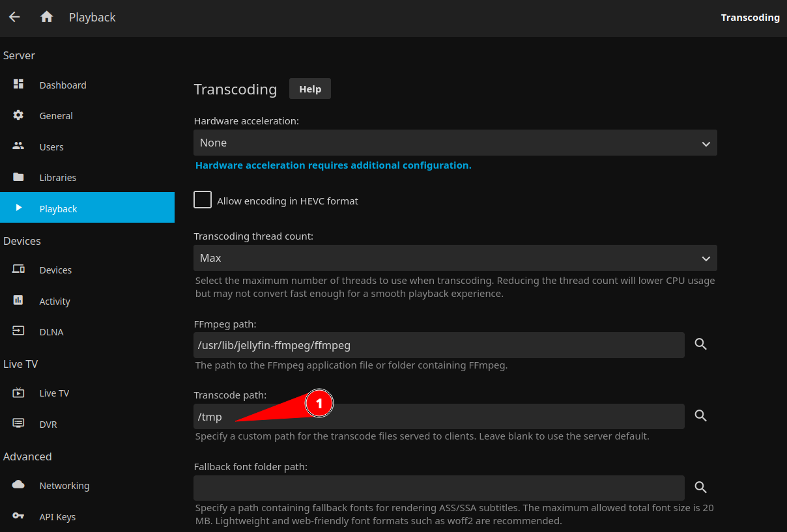
Task: Click the DVR sidebar icon
Action: (18, 424)
